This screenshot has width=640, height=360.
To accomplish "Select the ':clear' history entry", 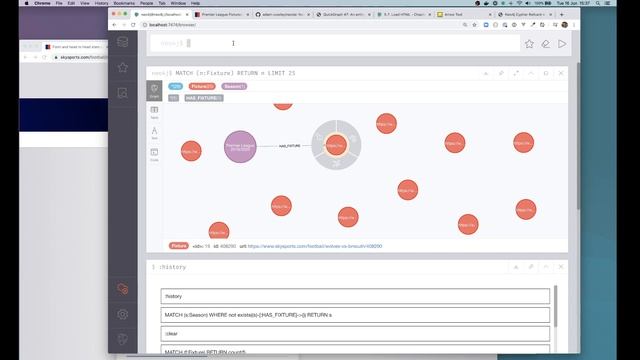I will (x=355, y=334).
